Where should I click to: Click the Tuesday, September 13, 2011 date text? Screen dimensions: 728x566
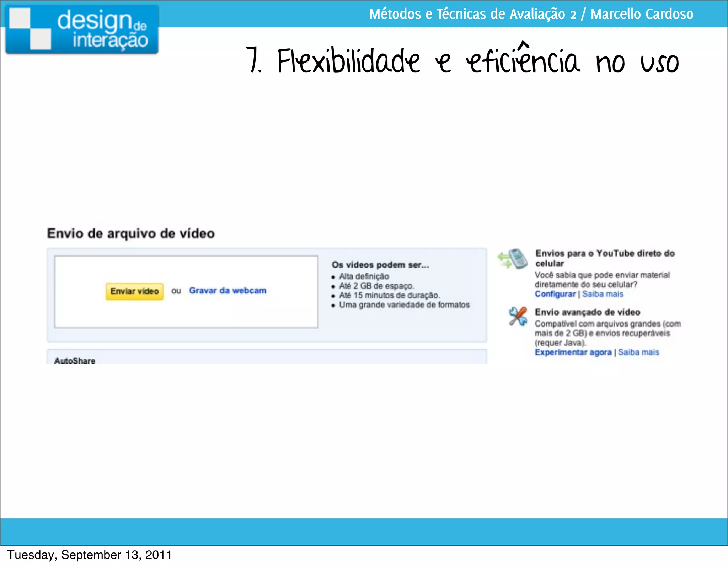point(90,555)
